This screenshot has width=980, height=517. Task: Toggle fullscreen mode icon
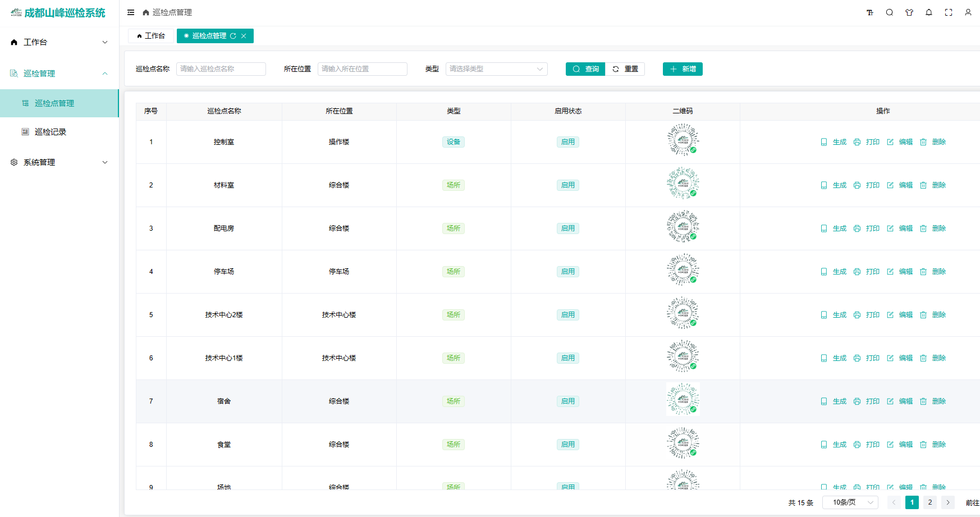pos(948,12)
